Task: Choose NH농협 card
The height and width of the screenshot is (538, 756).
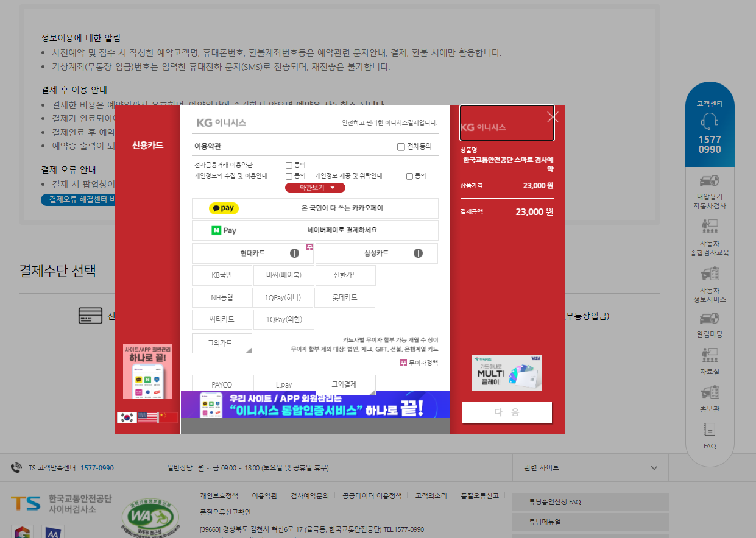Action: click(222, 297)
